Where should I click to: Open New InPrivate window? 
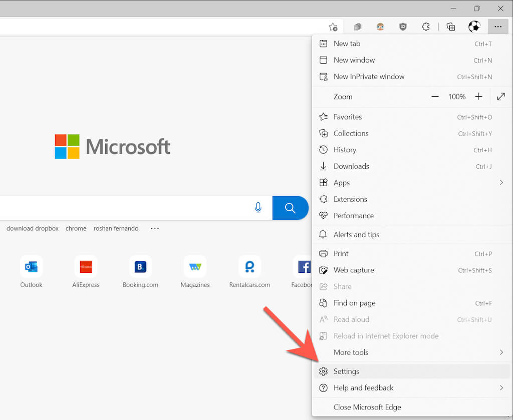(369, 77)
